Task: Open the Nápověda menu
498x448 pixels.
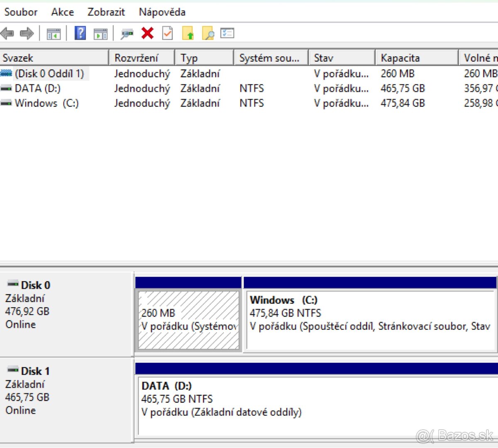Action: [161, 12]
